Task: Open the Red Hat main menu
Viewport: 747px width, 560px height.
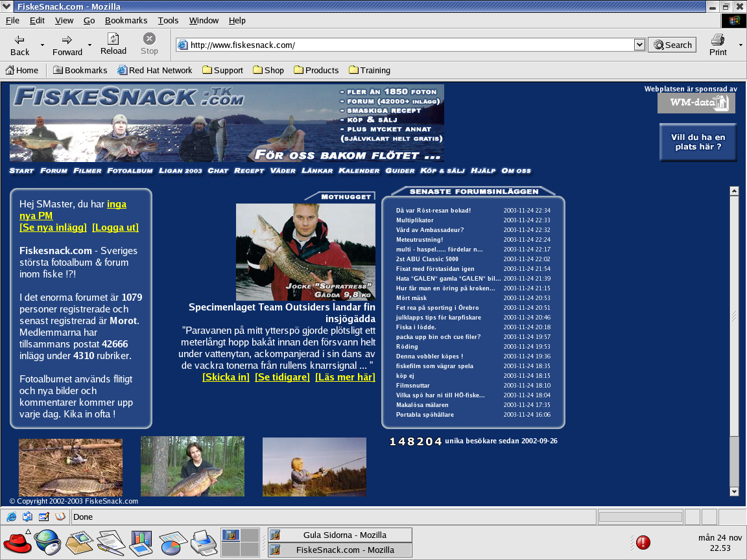Action: pyautogui.click(x=17, y=542)
